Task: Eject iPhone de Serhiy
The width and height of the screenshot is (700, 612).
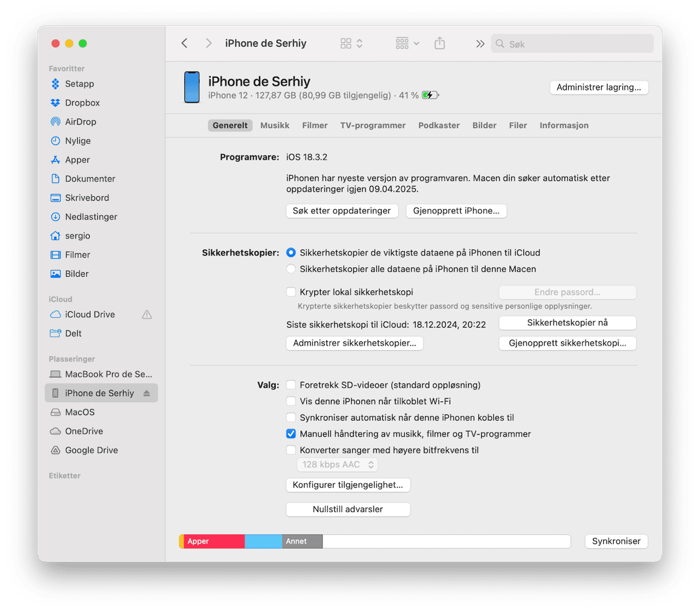Action: coord(147,393)
